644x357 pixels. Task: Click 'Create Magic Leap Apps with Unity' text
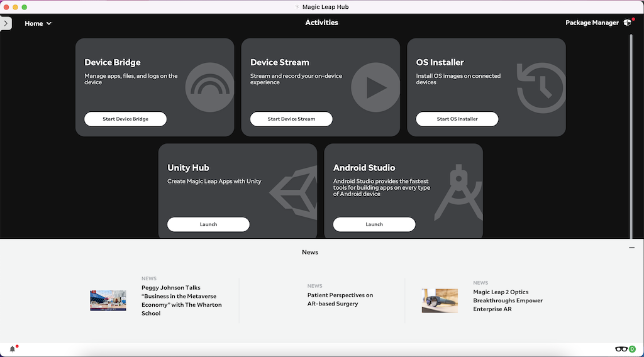point(214,182)
